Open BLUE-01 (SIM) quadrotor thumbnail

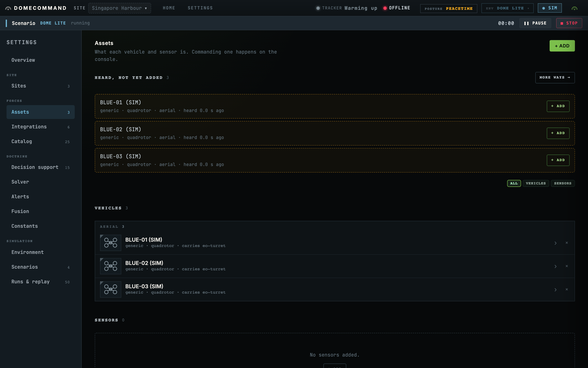click(x=110, y=243)
